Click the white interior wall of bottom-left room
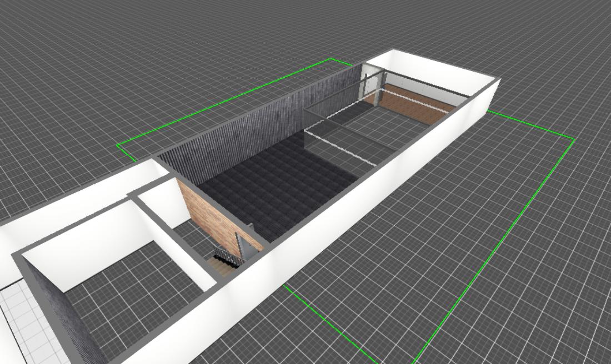 point(83,244)
